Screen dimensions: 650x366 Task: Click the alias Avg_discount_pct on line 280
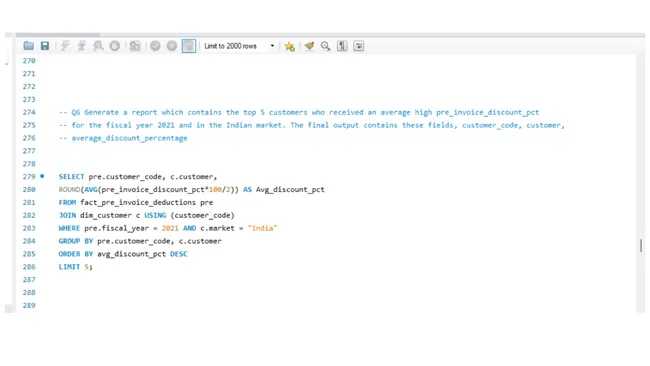click(290, 189)
